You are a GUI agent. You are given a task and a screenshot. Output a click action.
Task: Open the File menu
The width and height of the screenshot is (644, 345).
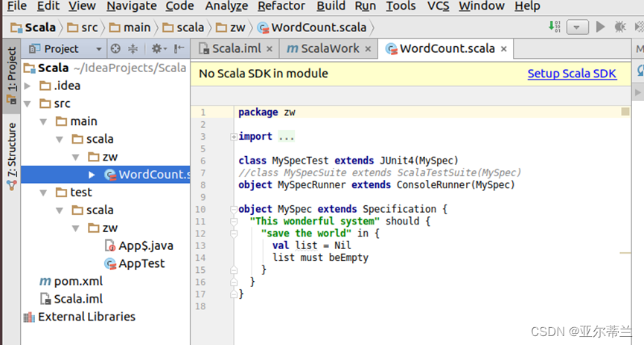click(x=17, y=6)
